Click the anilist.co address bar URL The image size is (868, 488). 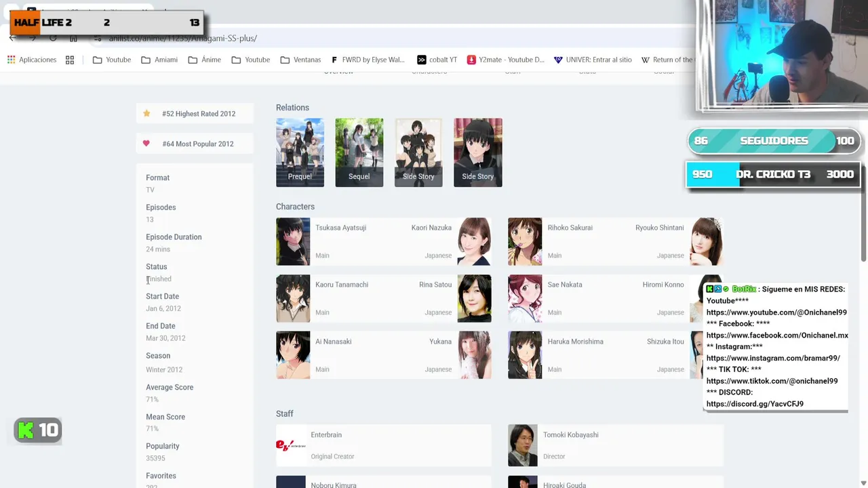click(x=183, y=39)
